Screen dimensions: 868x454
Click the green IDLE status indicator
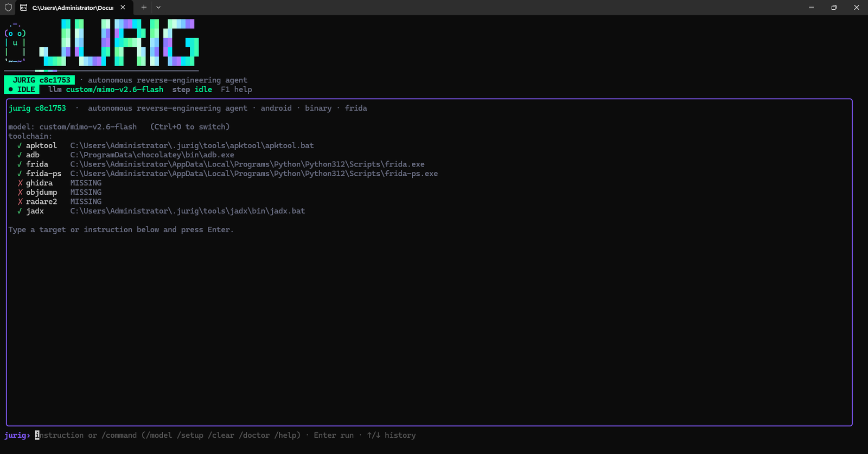(x=22, y=89)
